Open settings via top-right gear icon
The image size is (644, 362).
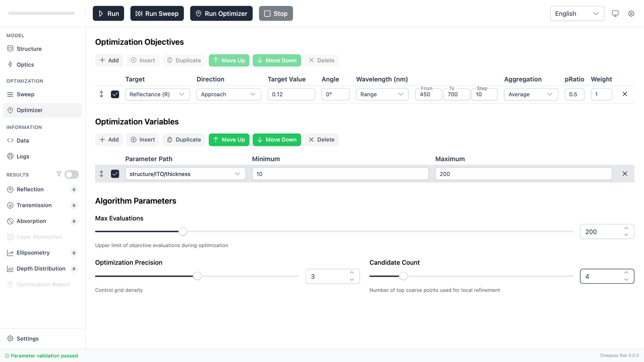[631, 13]
